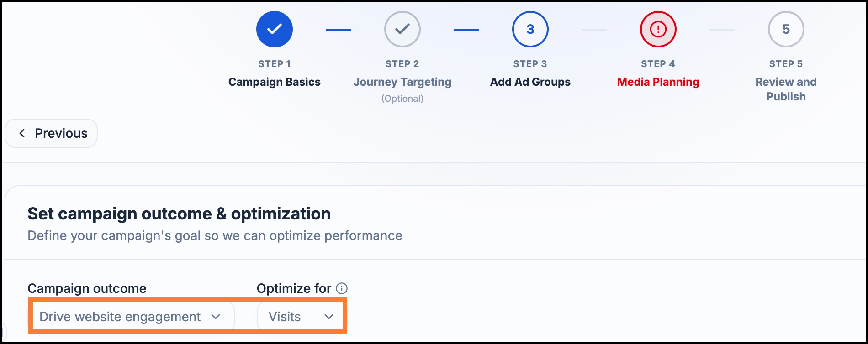The height and width of the screenshot is (344, 868).
Task: Open the Media Planning step
Action: (658, 82)
